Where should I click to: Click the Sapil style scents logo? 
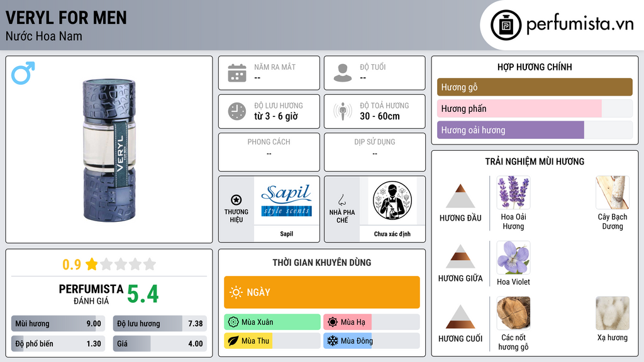point(287,200)
